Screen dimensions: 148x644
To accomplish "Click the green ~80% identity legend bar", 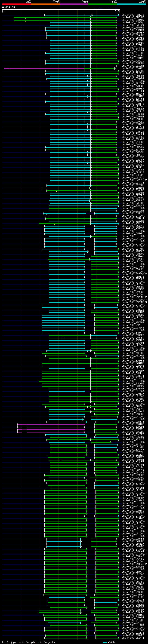I will [x=103, y=4].
